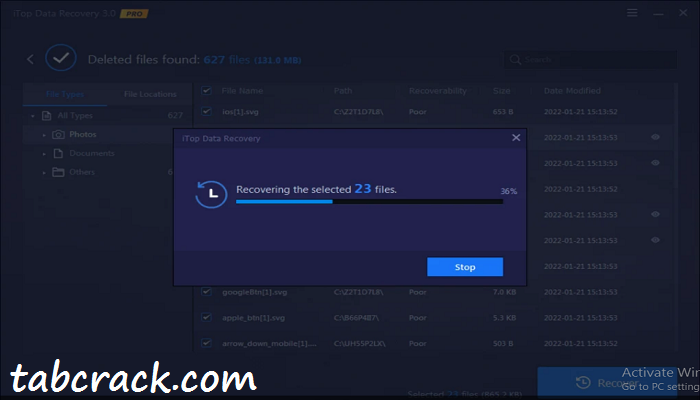Sort by Recoverability column

click(438, 91)
